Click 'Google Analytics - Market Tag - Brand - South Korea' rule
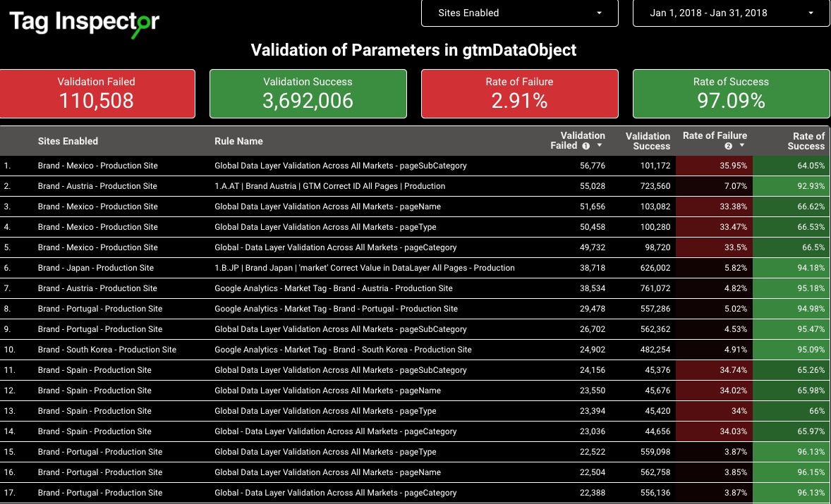 [x=343, y=350]
